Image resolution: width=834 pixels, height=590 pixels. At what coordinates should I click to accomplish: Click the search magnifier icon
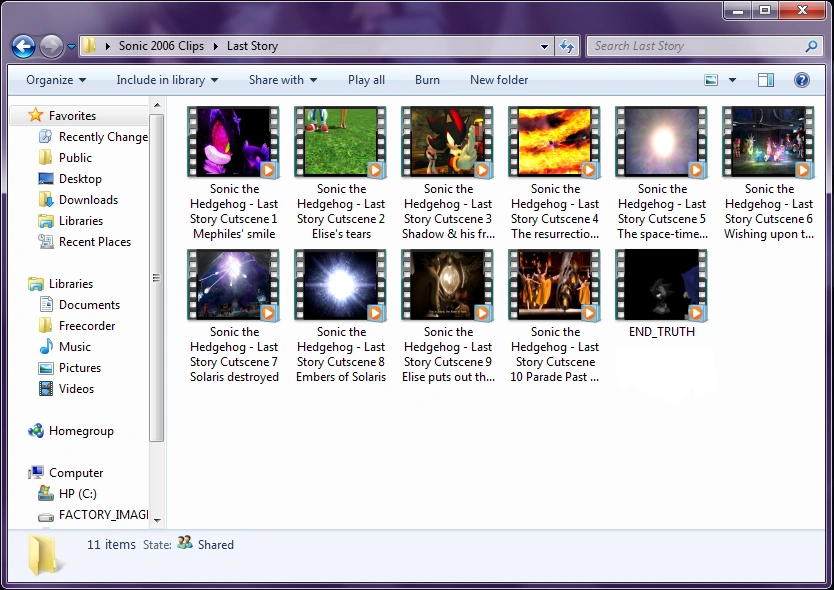click(x=811, y=46)
